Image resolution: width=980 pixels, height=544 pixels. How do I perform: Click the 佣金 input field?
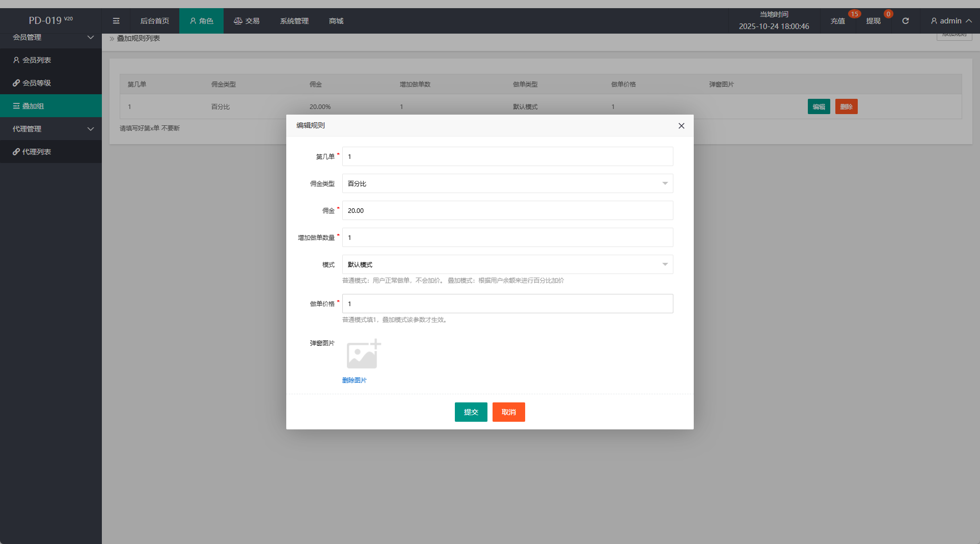click(x=507, y=210)
